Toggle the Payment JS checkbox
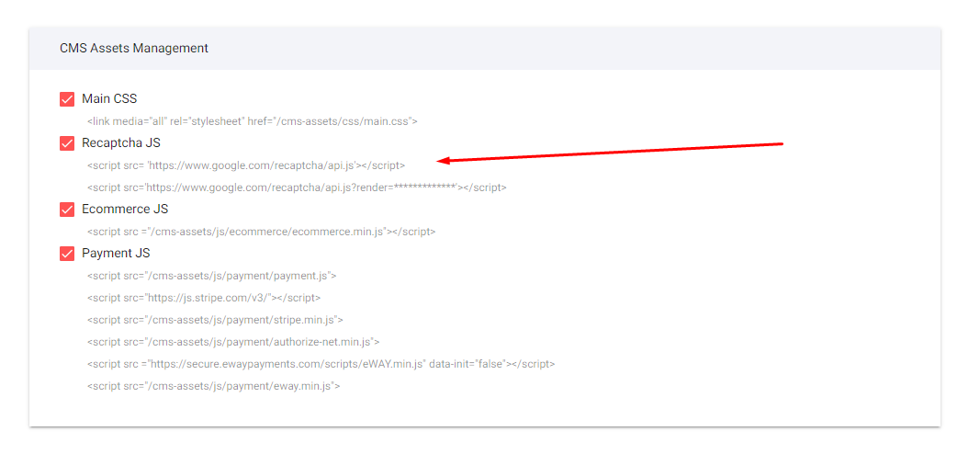This screenshot has width=980, height=454. click(67, 254)
